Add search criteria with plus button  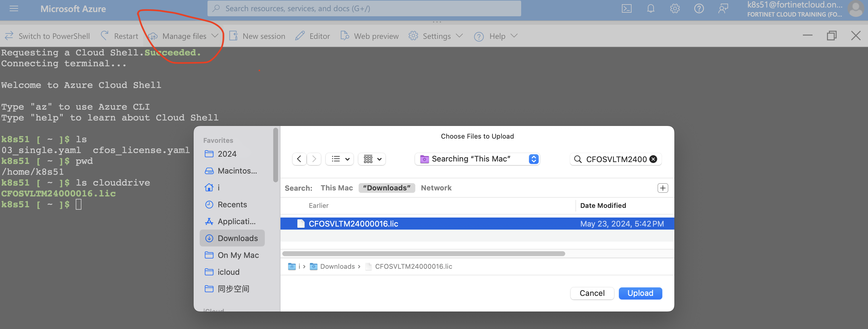(x=662, y=188)
